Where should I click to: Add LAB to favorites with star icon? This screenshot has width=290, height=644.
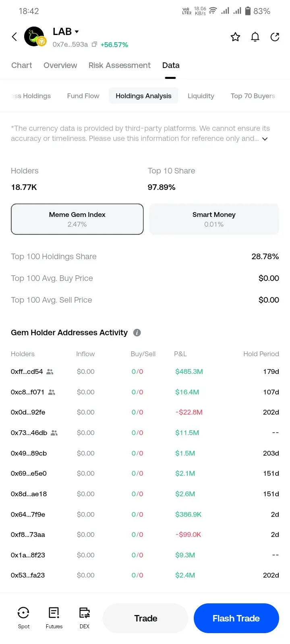[x=235, y=37]
